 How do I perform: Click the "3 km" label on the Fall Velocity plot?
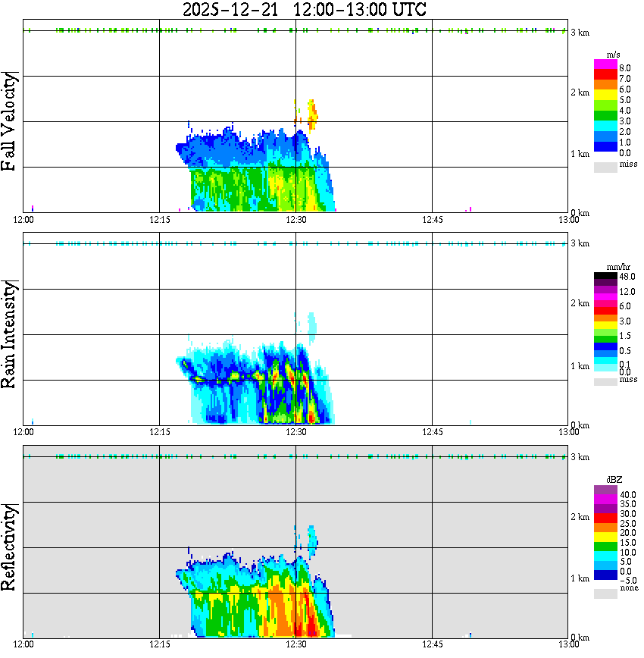[x=580, y=33]
